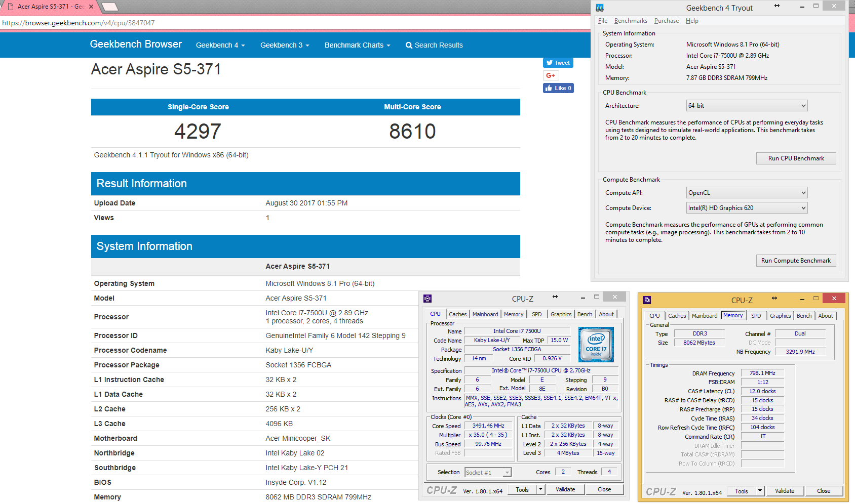
Task: Click Validate button in left CPU-Z
Action: pyautogui.click(x=565, y=489)
